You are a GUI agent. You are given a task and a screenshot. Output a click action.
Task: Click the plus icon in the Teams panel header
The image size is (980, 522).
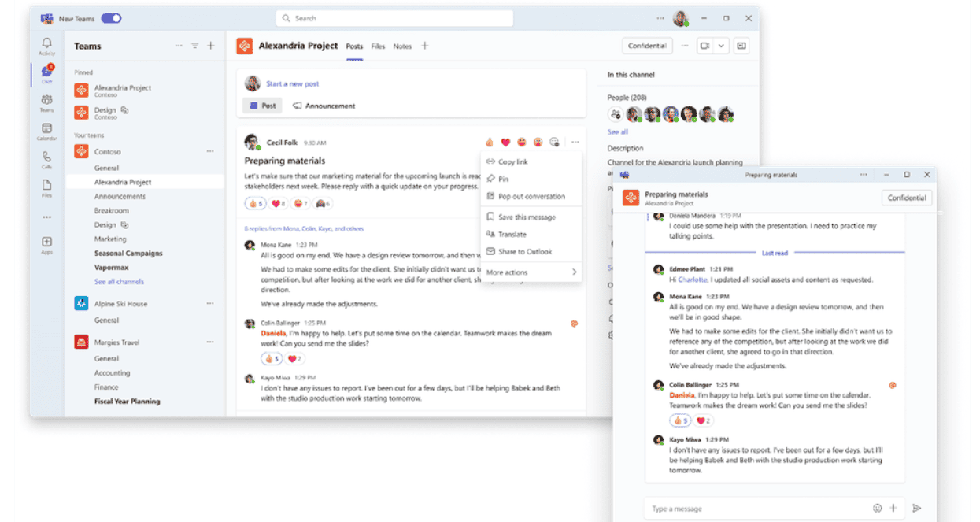click(210, 46)
